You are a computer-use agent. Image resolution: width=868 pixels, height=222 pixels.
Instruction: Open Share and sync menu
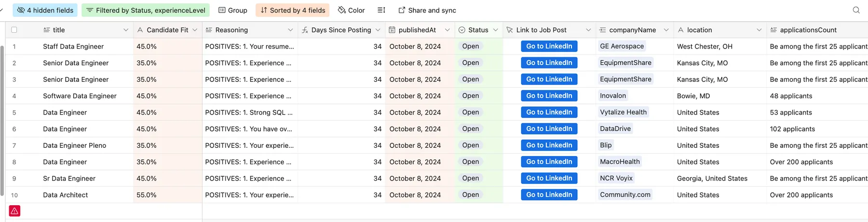point(427,10)
